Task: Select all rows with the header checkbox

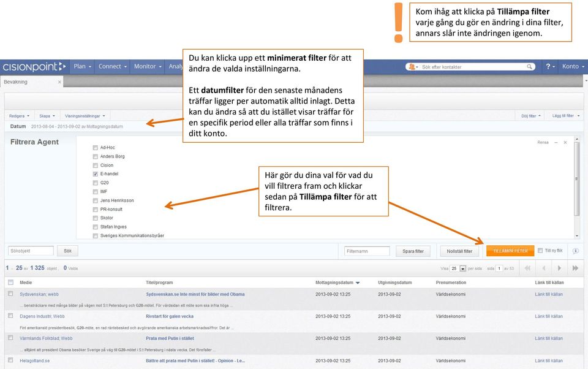Action: [10, 283]
